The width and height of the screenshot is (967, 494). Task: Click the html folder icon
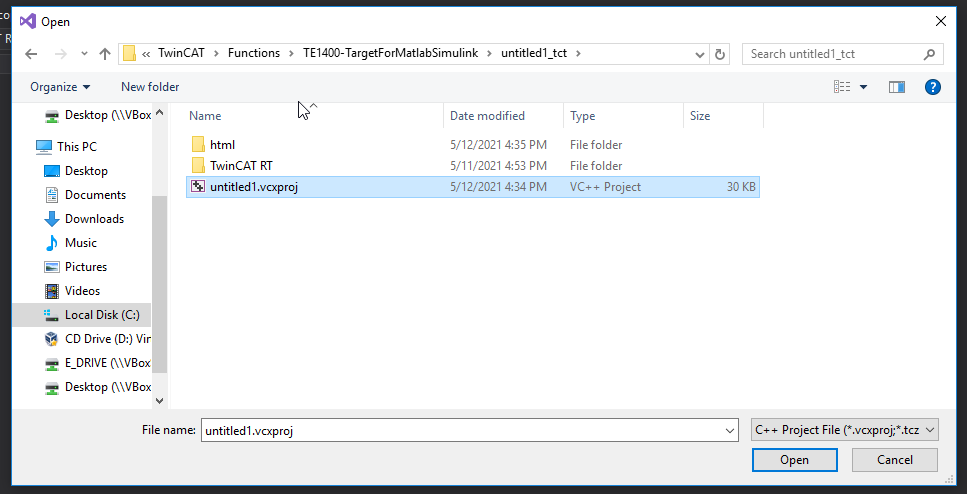[x=198, y=145]
